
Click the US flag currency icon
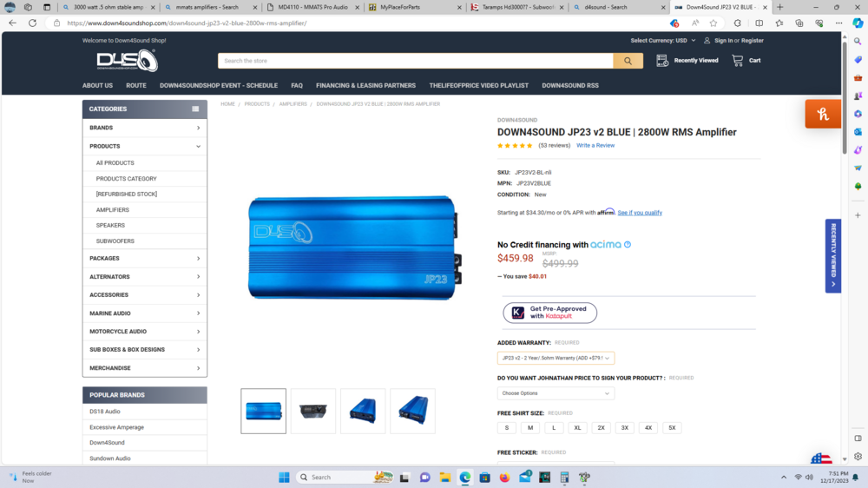(821, 458)
